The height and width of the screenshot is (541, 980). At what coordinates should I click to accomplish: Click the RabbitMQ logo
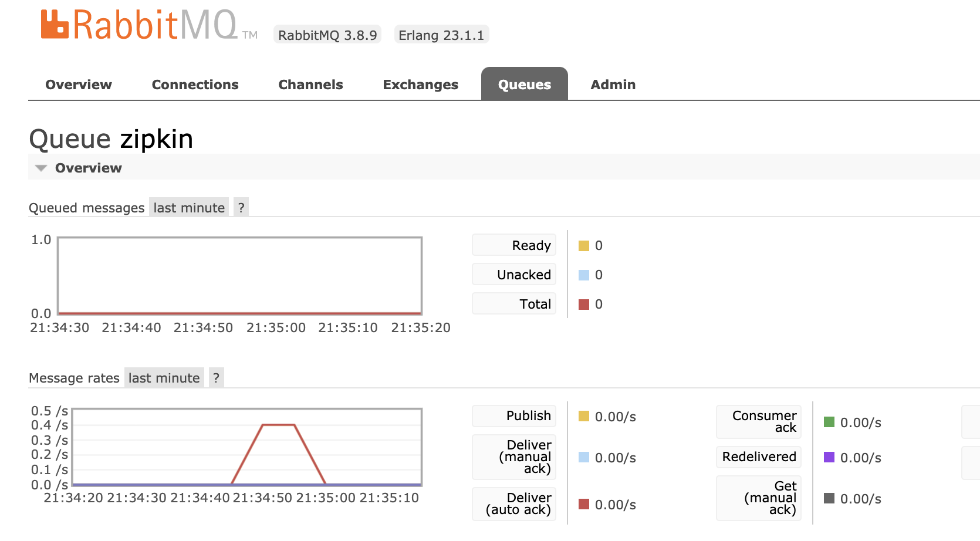pyautogui.click(x=149, y=25)
